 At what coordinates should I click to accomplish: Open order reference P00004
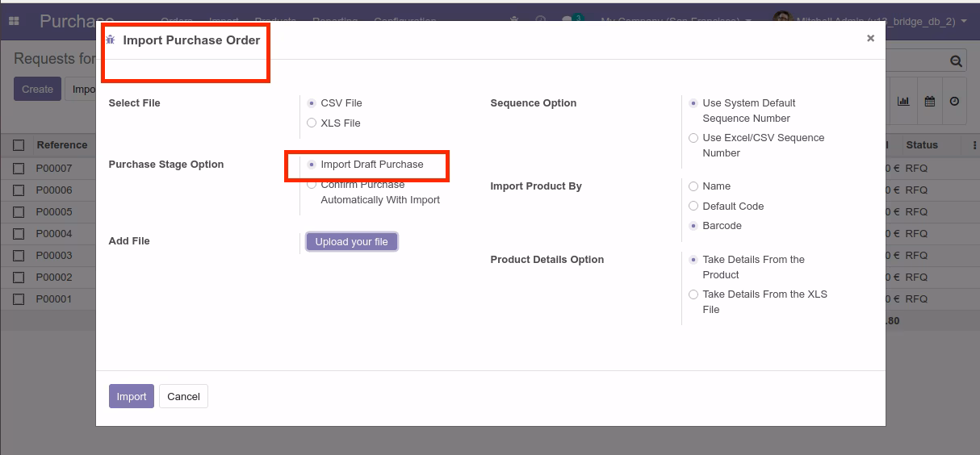click(54, 234)
